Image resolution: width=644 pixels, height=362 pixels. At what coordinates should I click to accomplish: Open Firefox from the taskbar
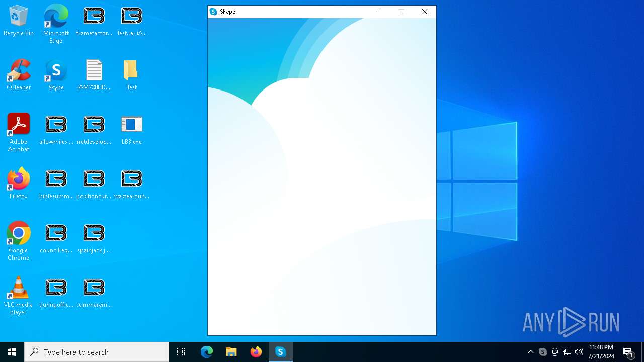pos(256,352)
